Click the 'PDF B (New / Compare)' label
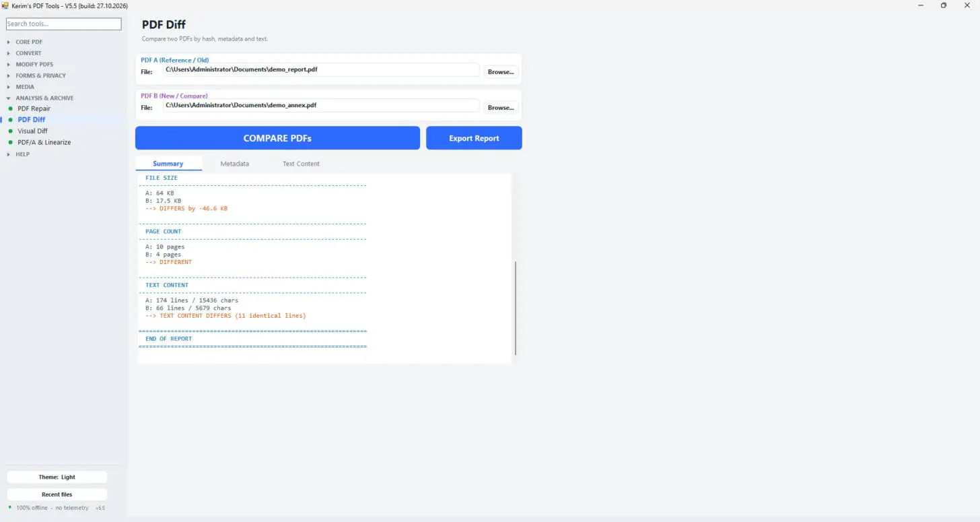 (x=174, y=96)
